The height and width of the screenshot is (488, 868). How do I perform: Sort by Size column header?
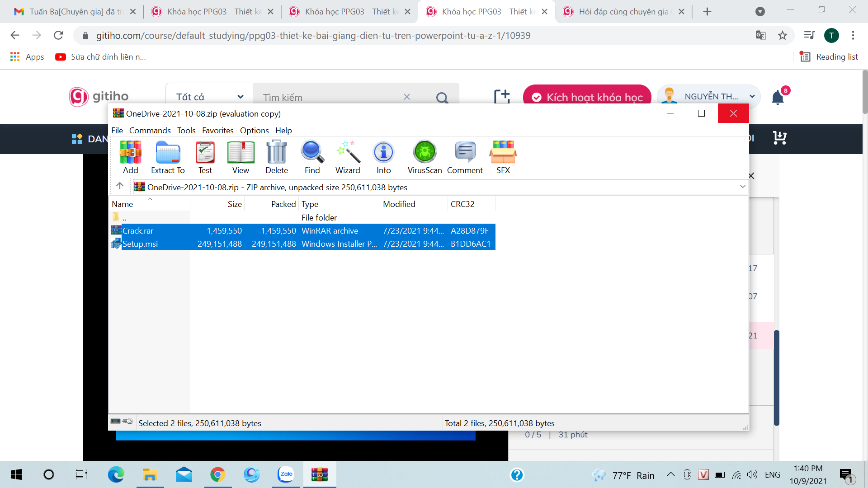(x=217, y=204)
